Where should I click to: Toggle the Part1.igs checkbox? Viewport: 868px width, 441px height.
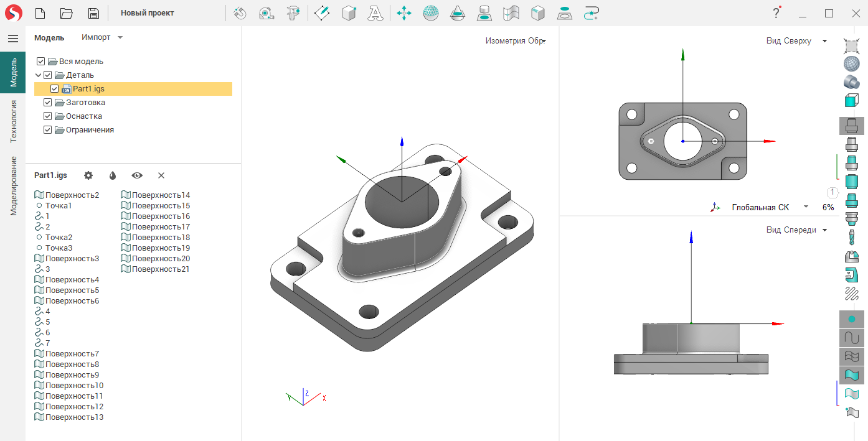pos(55,89)
